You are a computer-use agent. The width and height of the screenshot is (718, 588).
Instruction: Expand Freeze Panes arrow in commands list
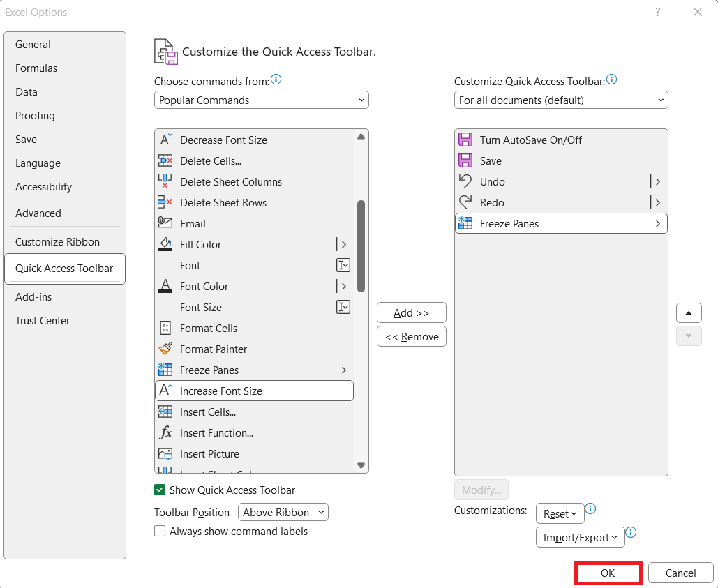[x=344, y=370]
